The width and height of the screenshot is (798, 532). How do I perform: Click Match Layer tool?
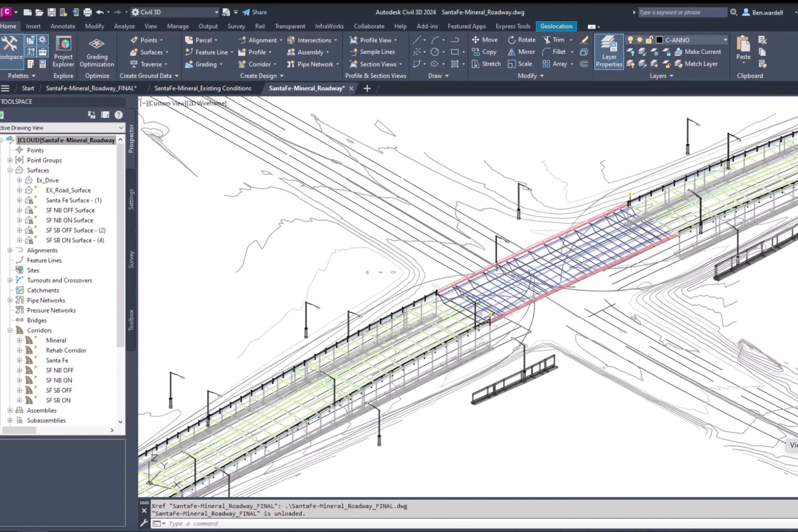696,64
